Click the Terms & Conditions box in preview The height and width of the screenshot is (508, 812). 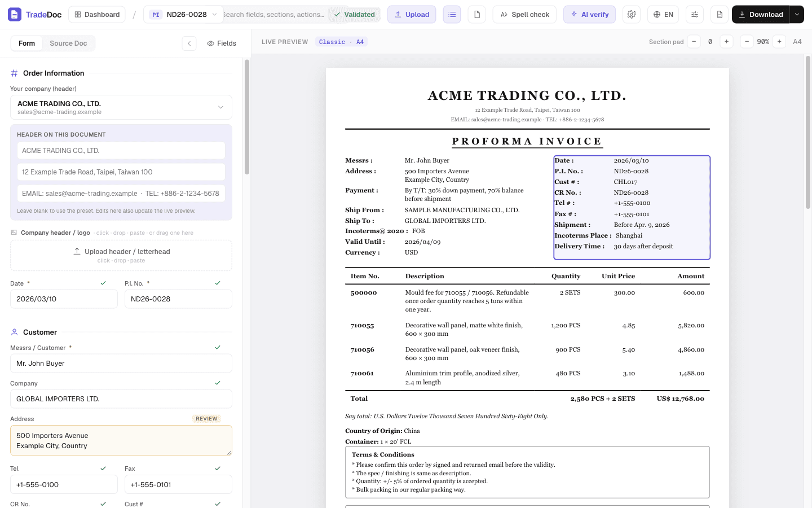[x=527, y=472]
